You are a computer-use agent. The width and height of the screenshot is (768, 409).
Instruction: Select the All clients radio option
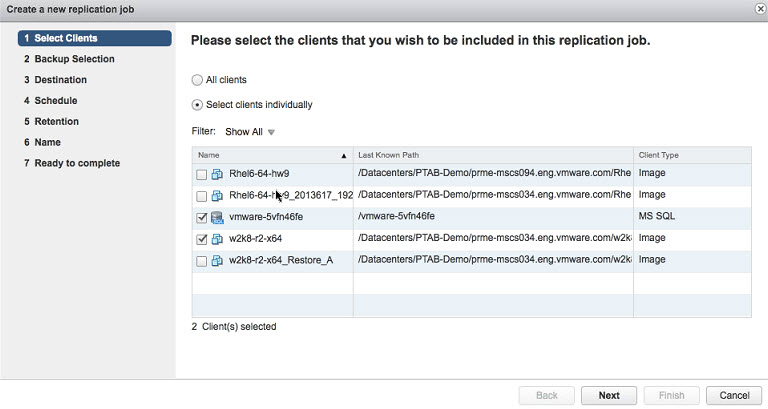[197, 80]
